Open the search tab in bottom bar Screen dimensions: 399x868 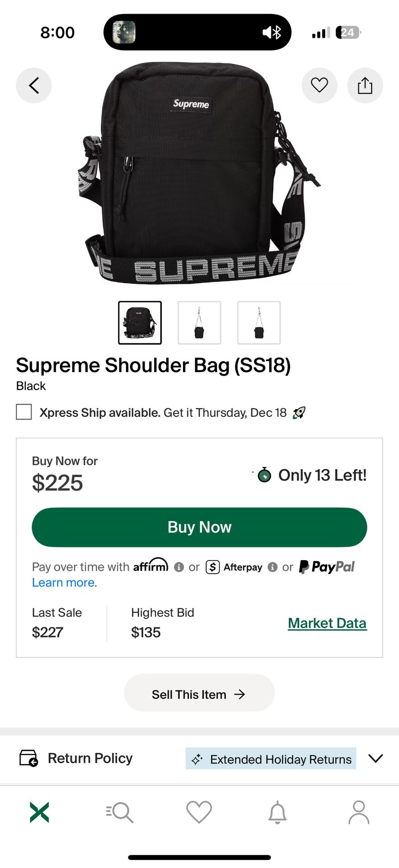coord(120,812)
